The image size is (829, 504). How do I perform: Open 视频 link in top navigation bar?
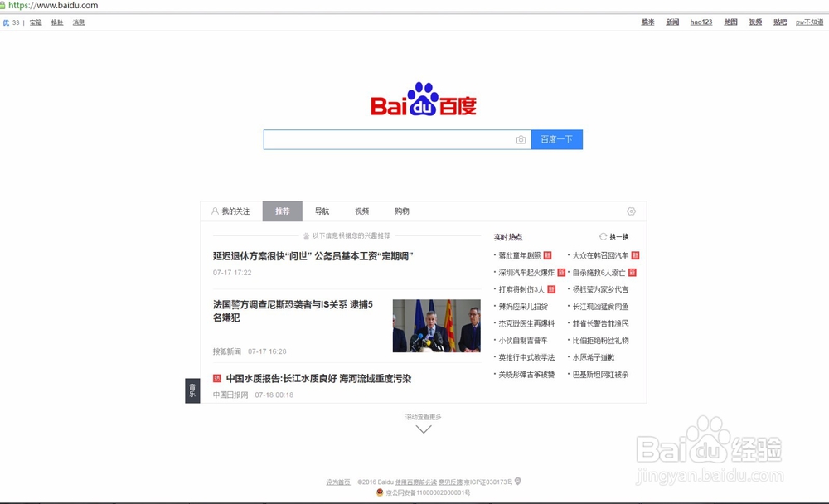coord(755,22)
